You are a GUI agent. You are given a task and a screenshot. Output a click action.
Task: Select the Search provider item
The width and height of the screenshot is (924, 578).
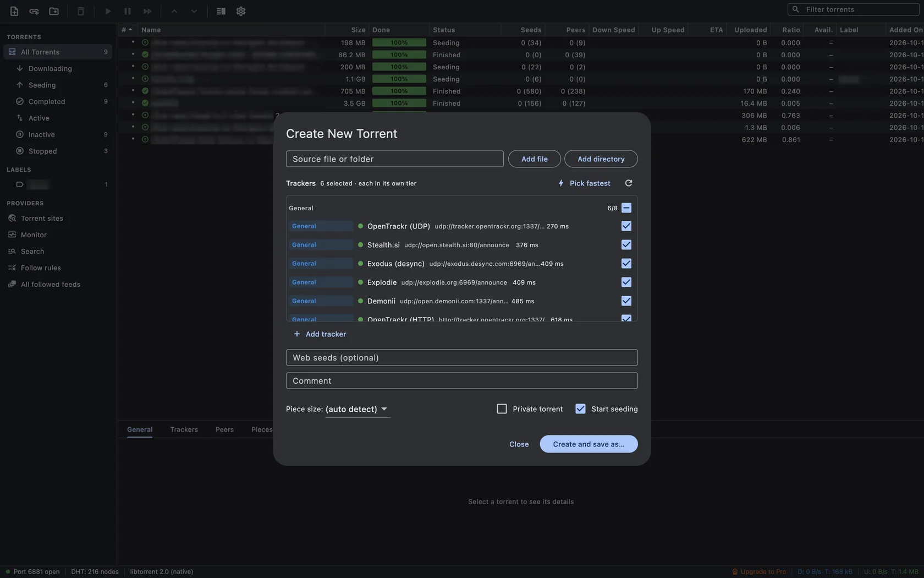pyautogui.click(x=58, y=251)
